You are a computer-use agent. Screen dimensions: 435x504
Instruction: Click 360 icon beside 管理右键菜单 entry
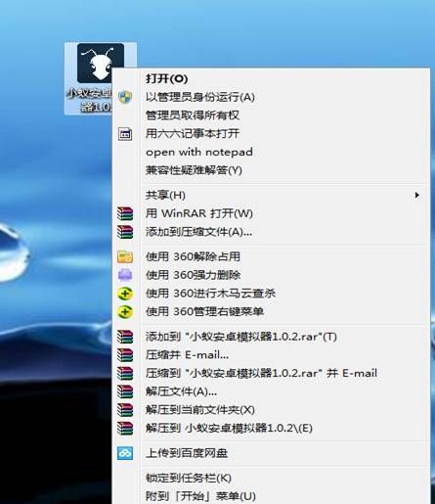[x=125, y=311]
